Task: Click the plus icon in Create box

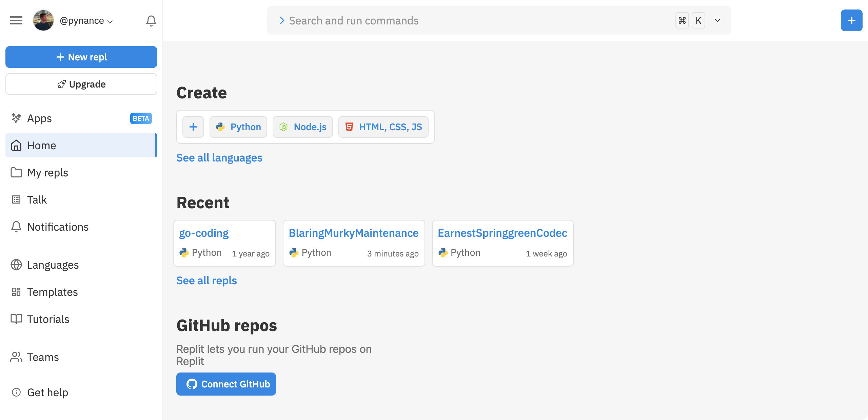Action: 193,127
